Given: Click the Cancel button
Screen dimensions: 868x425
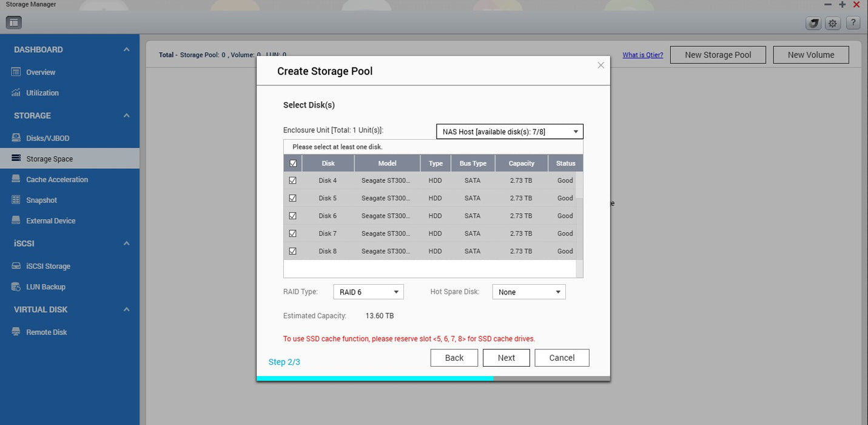Looking at the screenshot, I should pyautogui.click(x=562, y=358).
